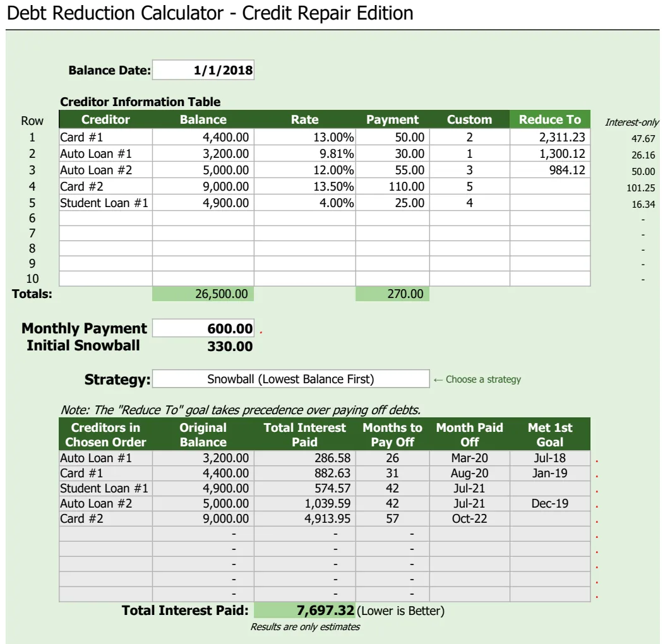Select the Reduce To cell 2,311.23

click(x=550, y=137)
